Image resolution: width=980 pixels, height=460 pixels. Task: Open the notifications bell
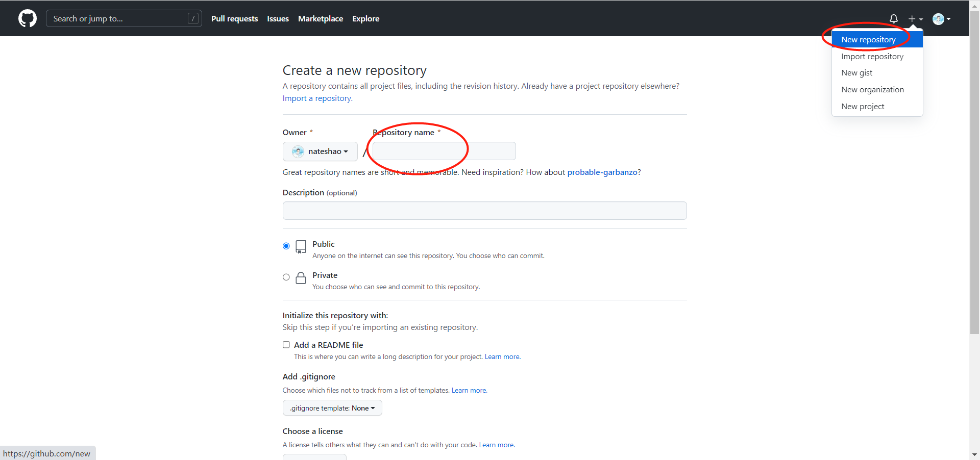893,19
